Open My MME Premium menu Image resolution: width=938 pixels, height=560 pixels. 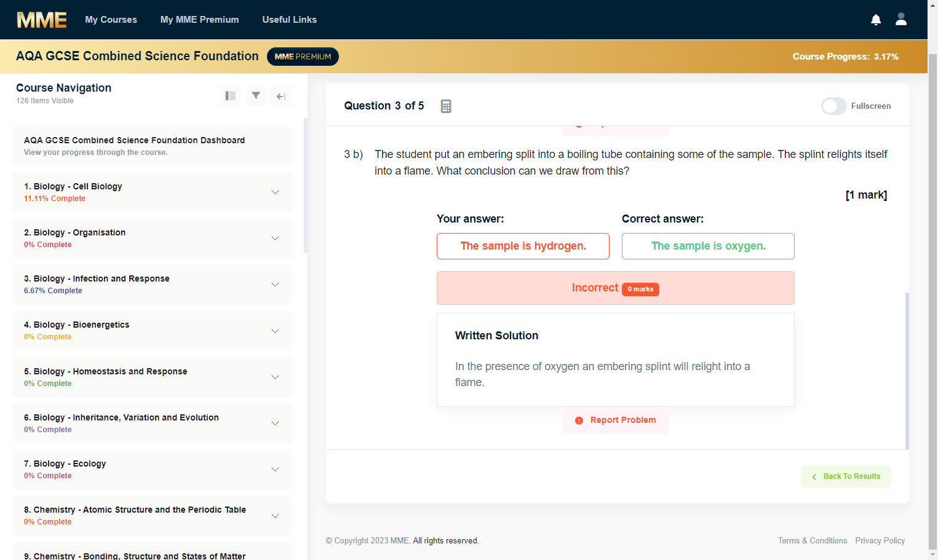[199, 20]
